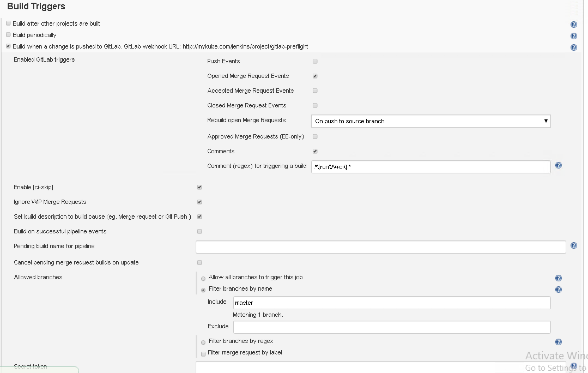Enable Build periodically checkbox

tap(8, 35)
